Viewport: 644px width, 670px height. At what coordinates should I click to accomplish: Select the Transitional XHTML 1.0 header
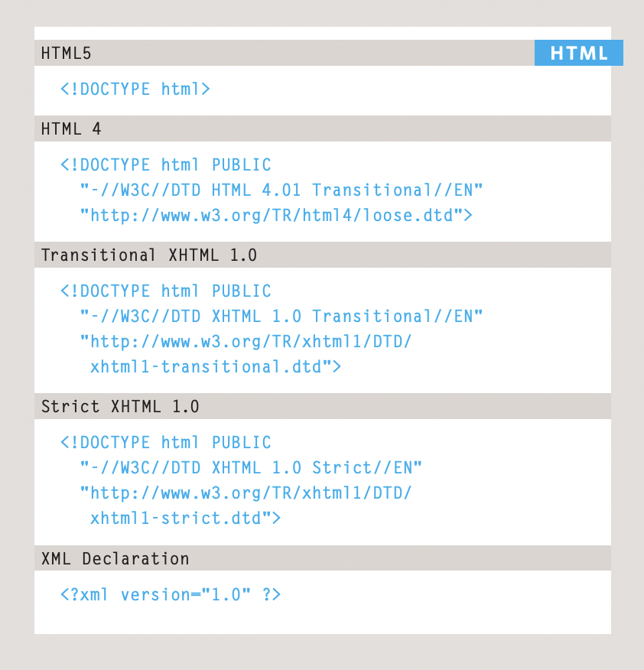coord(323,255)
